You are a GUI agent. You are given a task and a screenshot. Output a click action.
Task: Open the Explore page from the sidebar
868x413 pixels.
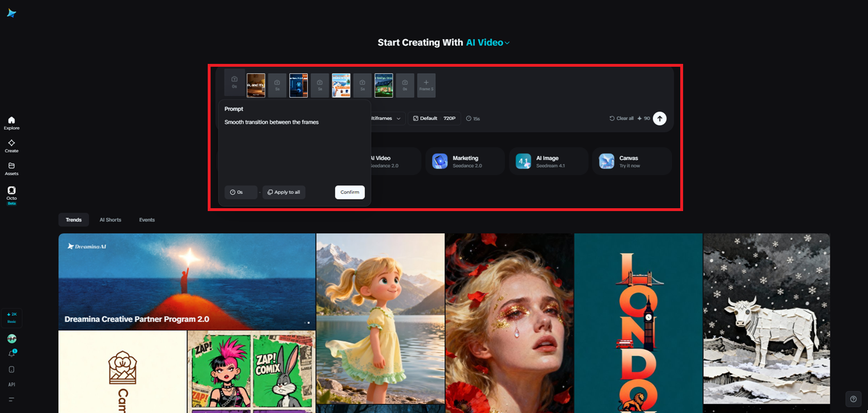11,123
